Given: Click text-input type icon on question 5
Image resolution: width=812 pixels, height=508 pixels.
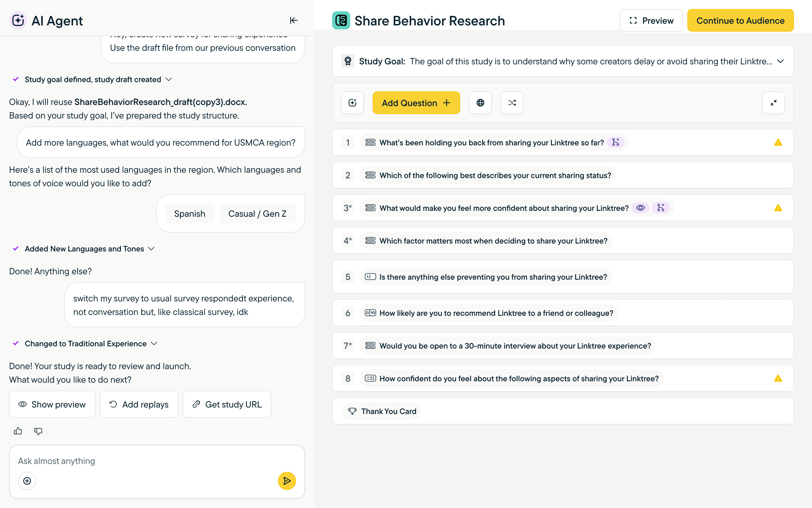Looking at the screenshot, I should (x=370, y=277).
